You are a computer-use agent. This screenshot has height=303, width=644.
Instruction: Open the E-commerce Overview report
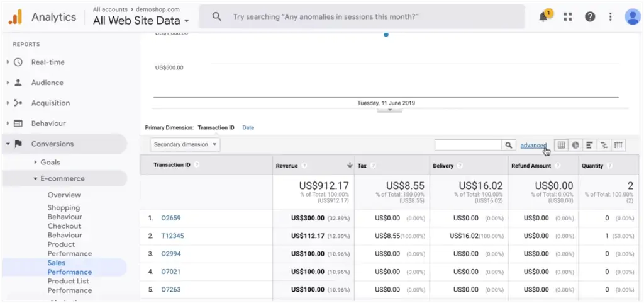click(x=64, y=195)
